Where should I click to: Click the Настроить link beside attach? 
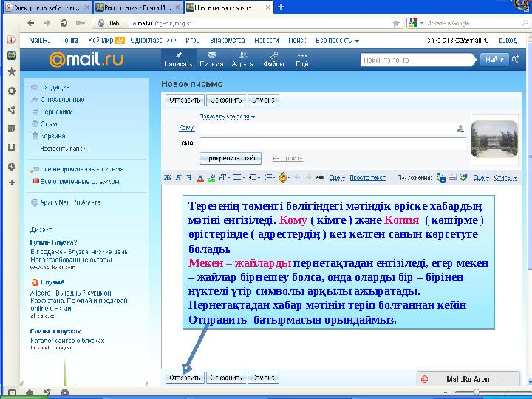287,158
